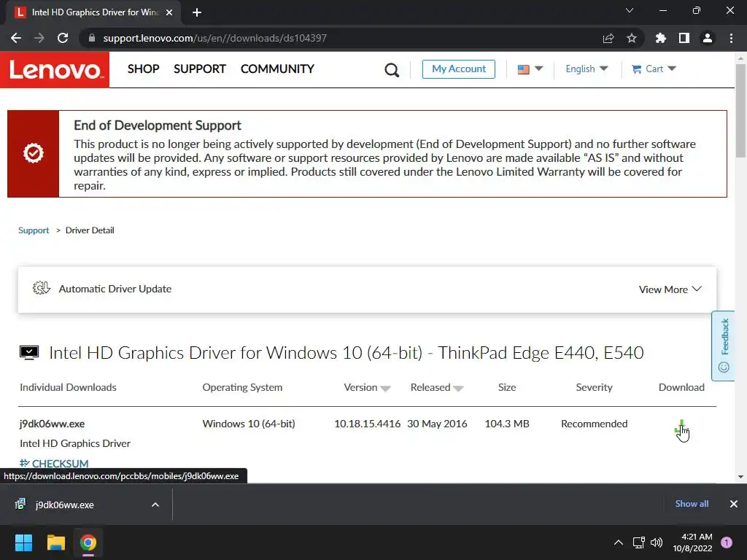
Task: Click the network tray icon
Action: pyautogui.click(x=638, y=542)
